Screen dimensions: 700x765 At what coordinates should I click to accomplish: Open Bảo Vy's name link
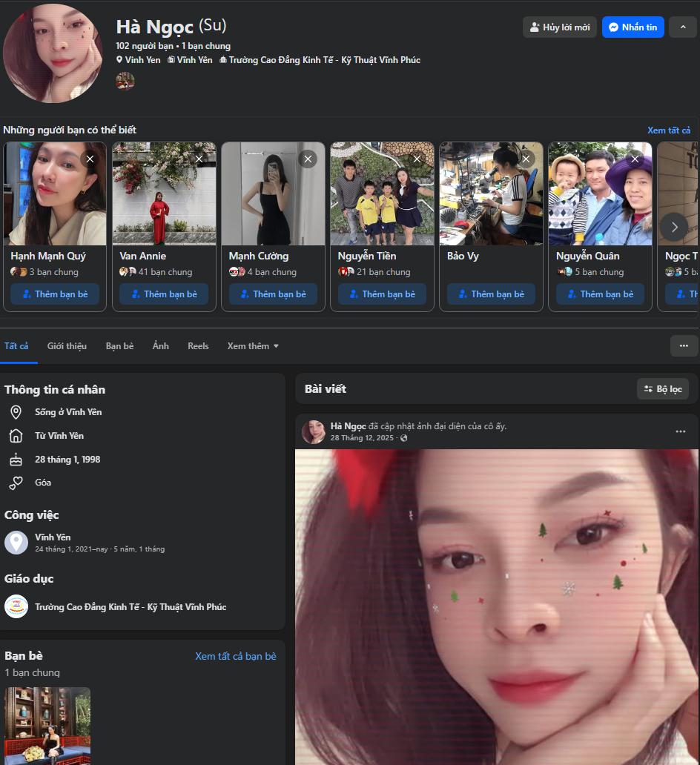[463, 256]
